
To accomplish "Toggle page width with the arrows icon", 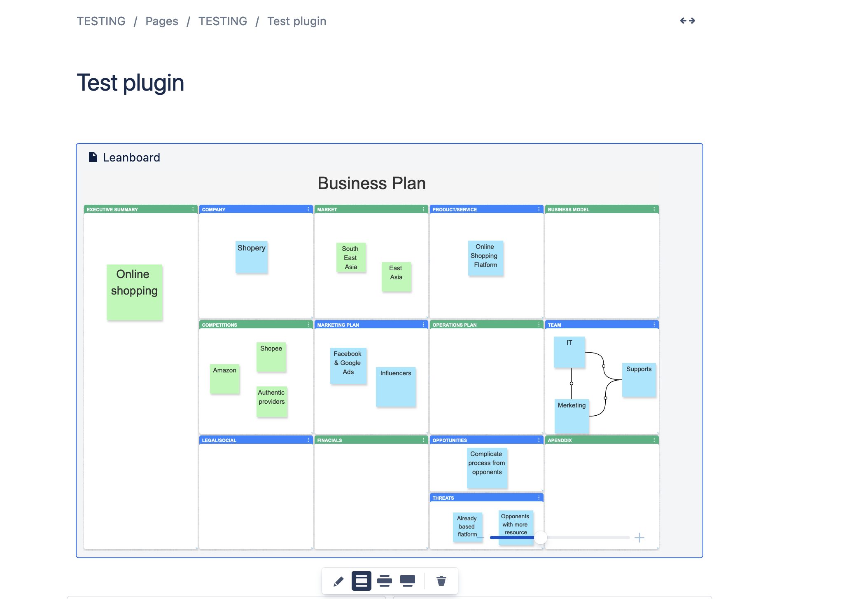I will (687, 21).
